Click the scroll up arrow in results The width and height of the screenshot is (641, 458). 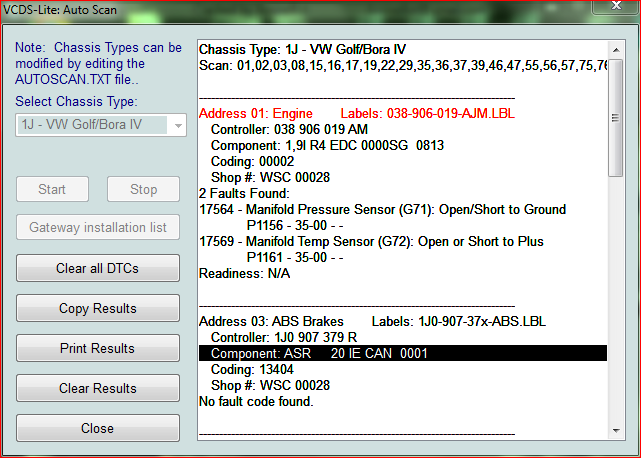[x=616, y=50]
